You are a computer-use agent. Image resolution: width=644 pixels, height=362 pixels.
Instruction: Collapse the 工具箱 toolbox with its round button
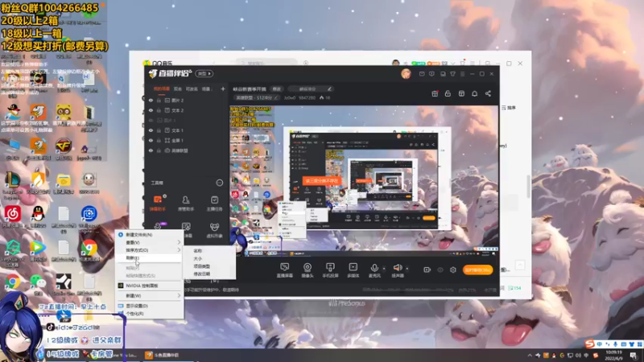(219, 183)
